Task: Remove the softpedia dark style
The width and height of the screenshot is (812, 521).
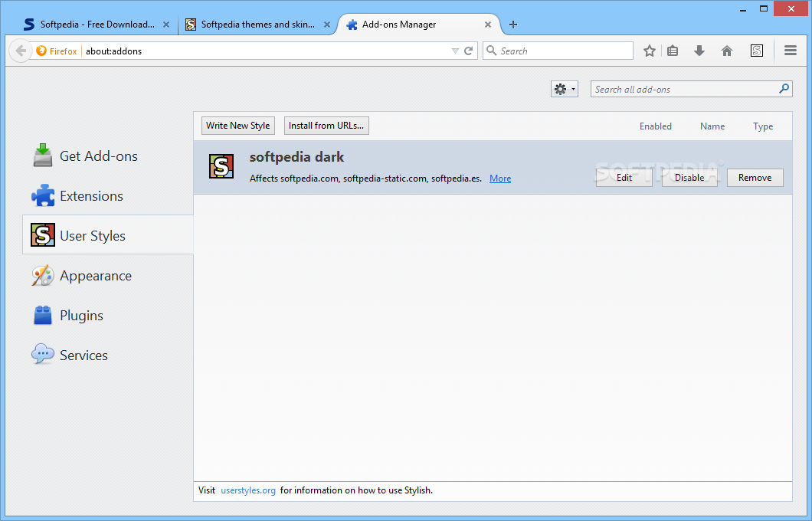Action: pos(755,178)
